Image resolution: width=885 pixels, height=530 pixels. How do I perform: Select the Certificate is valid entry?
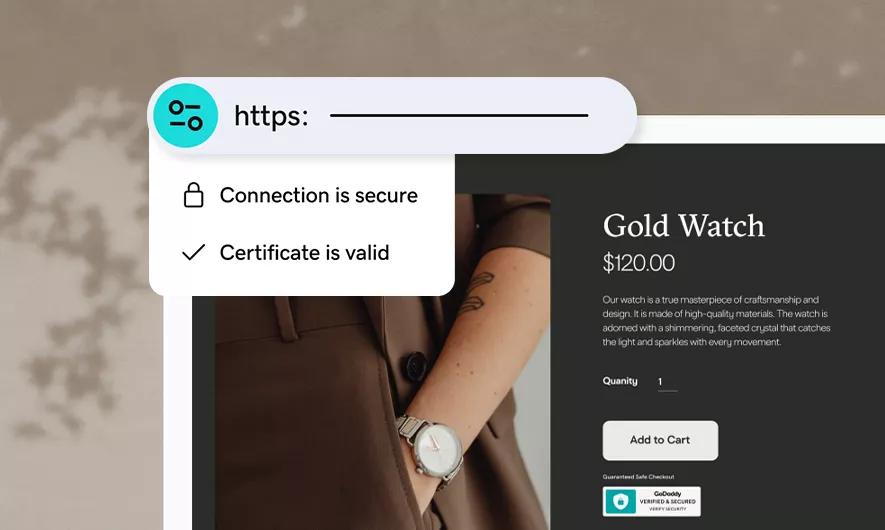pos(286,253)
